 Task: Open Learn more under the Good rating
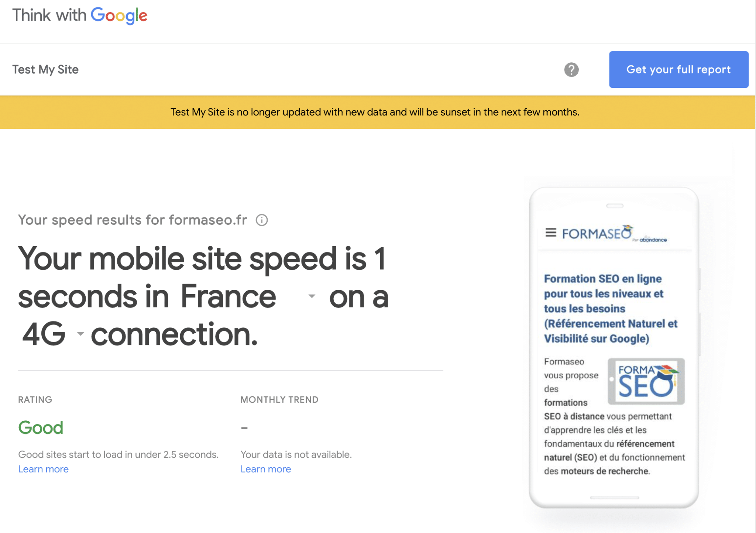pos(43,469)
